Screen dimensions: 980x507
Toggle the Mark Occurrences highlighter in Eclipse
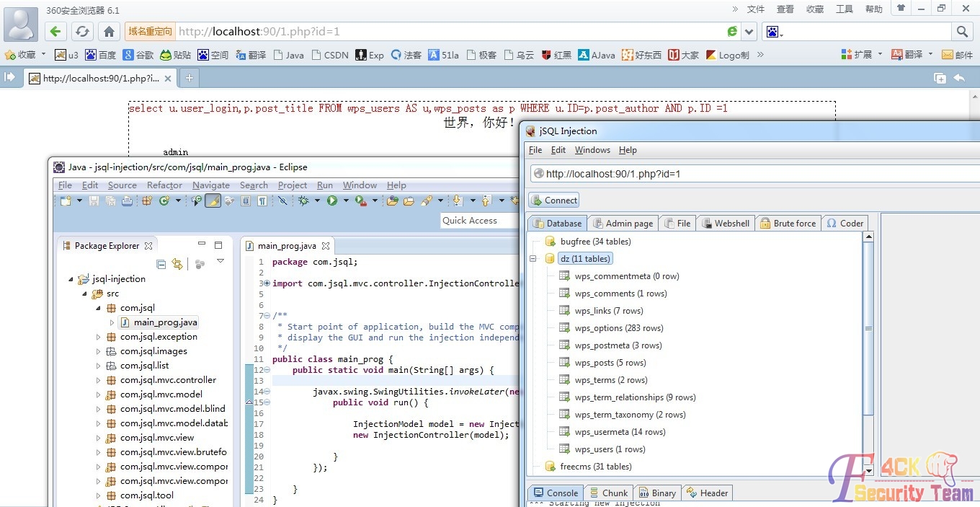(213, 201)
